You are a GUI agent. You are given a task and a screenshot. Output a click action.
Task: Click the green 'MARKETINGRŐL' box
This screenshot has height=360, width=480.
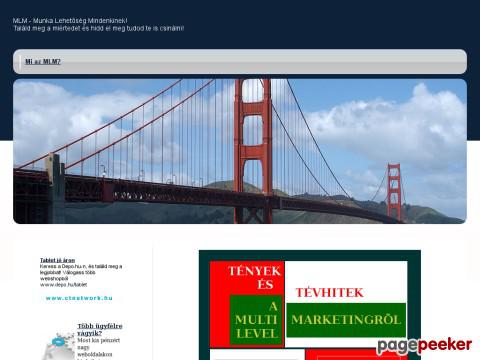(x=346, y=320)
